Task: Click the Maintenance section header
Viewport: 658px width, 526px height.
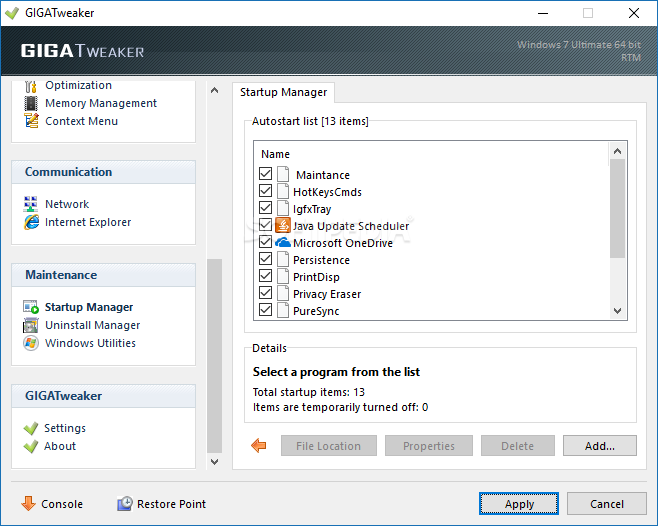Action: pyautogui.click(x=103, y=275)
